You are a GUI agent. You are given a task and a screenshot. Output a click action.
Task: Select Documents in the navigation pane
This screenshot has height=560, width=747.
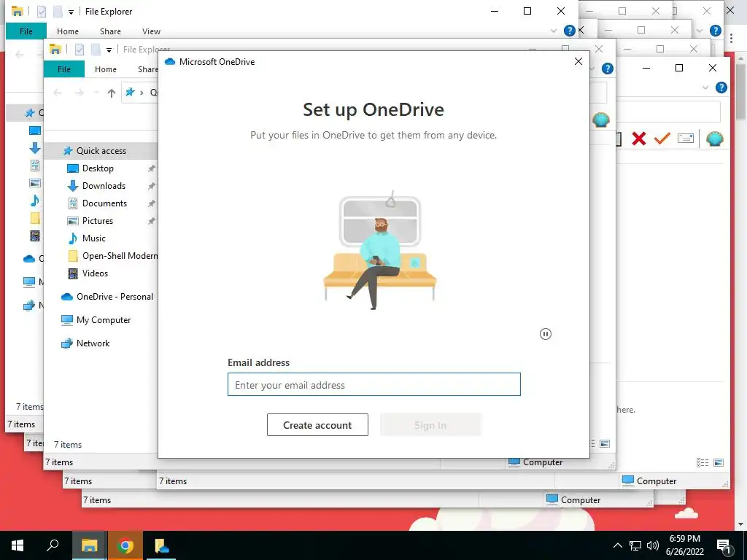coord(104,203)
